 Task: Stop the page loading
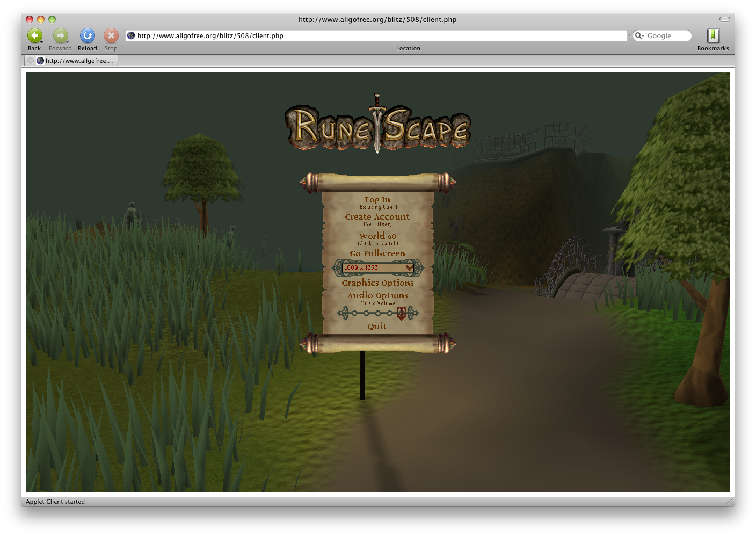pyautogui.click(x=111, y=36)
